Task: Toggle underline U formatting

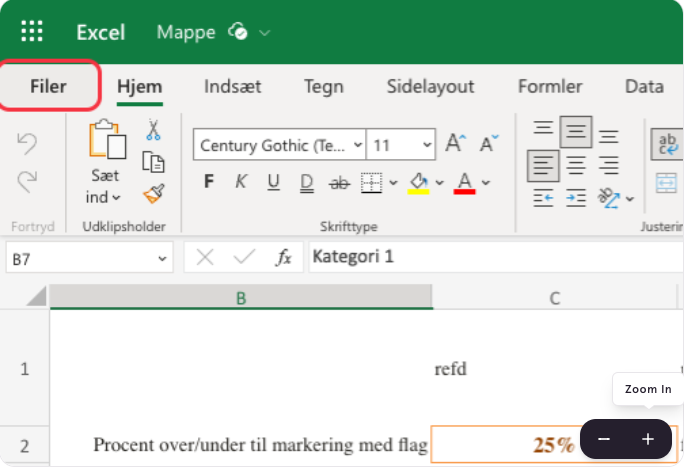Action: 274,182
